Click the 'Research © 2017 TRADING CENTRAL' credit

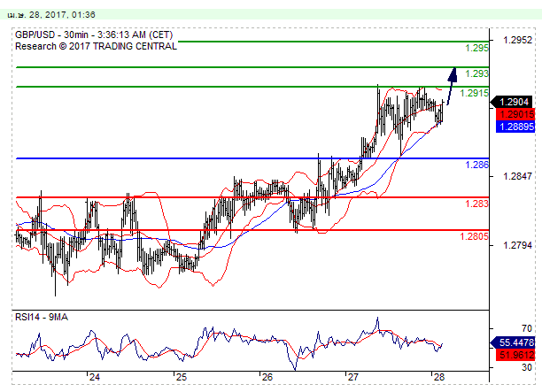point(96,46)
